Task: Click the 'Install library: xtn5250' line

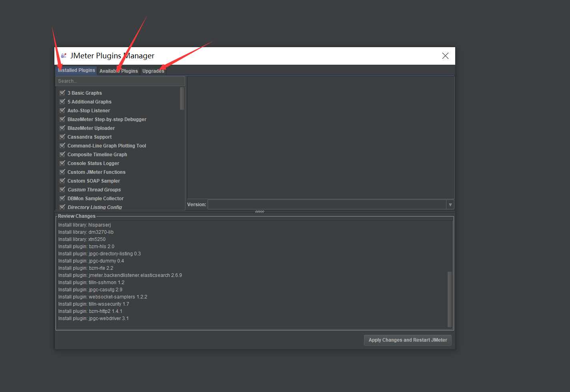Action: point(82,239)
